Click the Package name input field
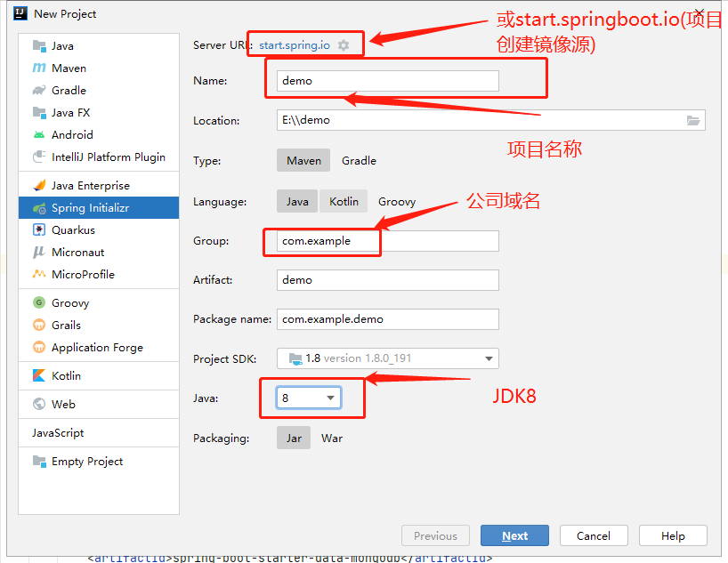 pyautogui.click(x=388, y=319)
